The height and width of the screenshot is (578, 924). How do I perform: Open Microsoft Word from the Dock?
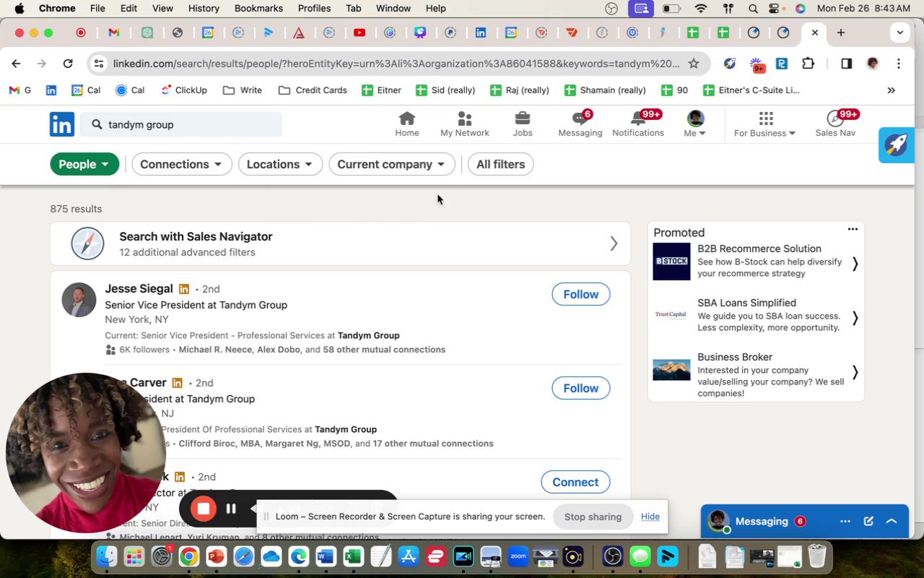[326, 556]
